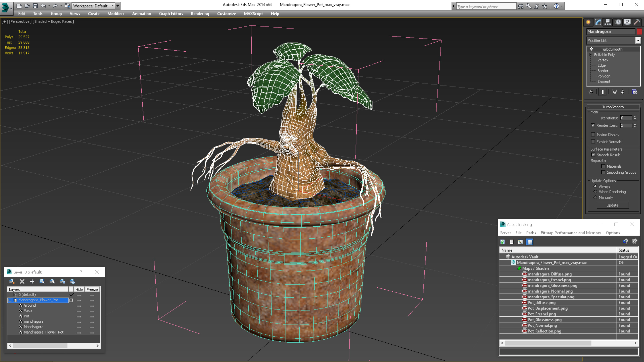
Task: Open the Graph Editors menu
Action: pyautogui.click(x=171, y=14)
